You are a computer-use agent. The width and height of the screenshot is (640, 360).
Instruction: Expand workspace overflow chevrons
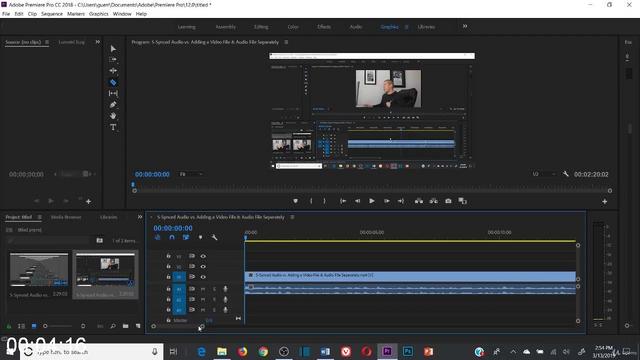coord(465,26)
